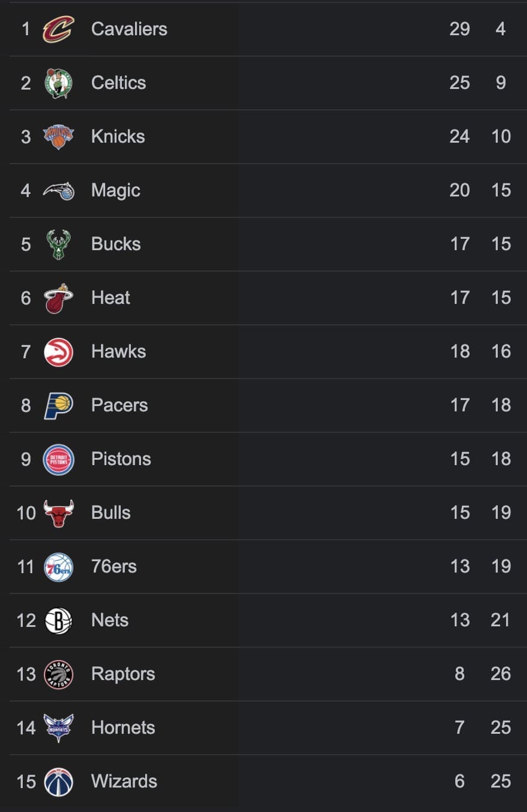Viewport: 527px width, 812px height.
Task: Select the Heat flaming ball logo
Action: click(59, 298)
